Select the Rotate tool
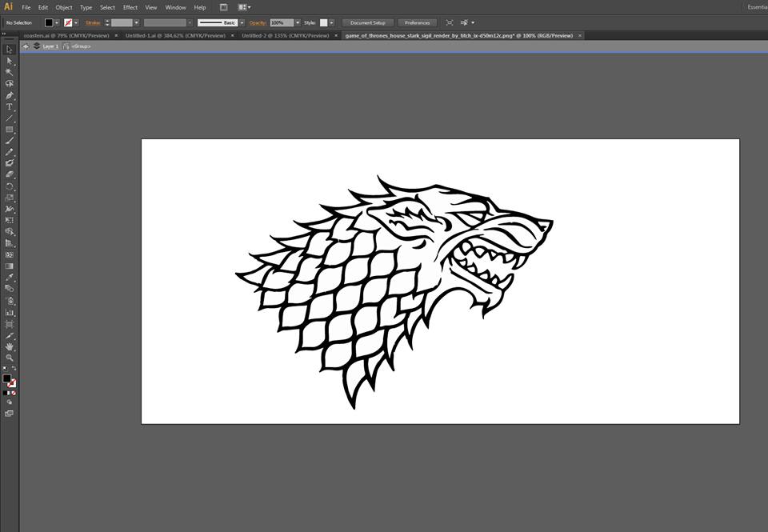The width and height of the screenshot is (768, 532). coord(10,186)
